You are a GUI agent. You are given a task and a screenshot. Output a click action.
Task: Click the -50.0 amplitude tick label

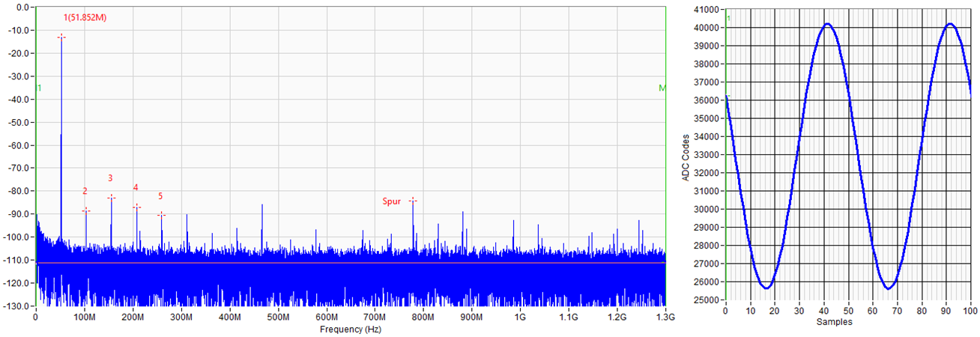(x=18, y=122)
